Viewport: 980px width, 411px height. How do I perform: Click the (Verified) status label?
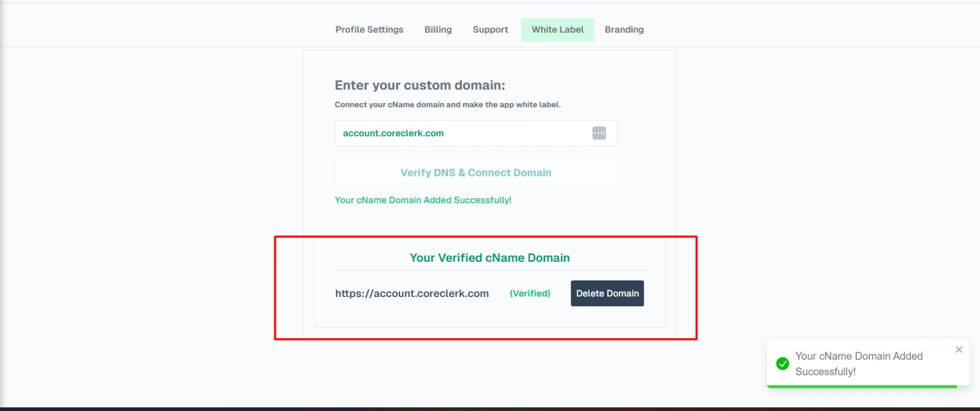coord(530,293)
